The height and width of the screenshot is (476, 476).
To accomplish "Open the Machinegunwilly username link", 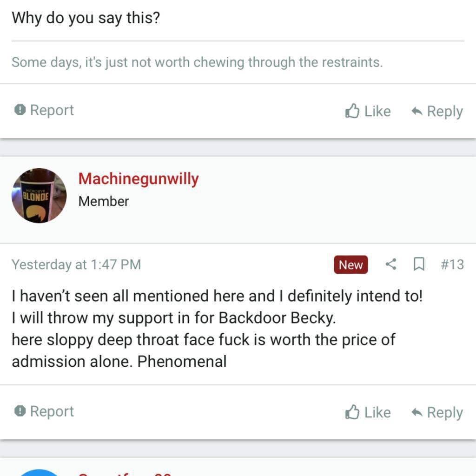I will (139, 178).
